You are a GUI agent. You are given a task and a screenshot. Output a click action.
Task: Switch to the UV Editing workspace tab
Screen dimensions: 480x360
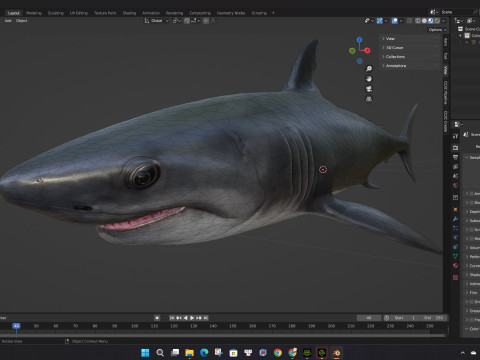[79, 13]
